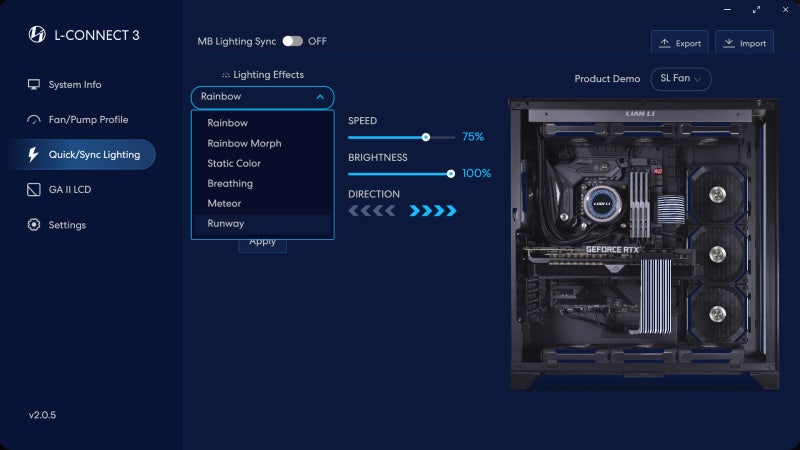Click the Fan/Pump Profile gauge icon

[34, 120]
